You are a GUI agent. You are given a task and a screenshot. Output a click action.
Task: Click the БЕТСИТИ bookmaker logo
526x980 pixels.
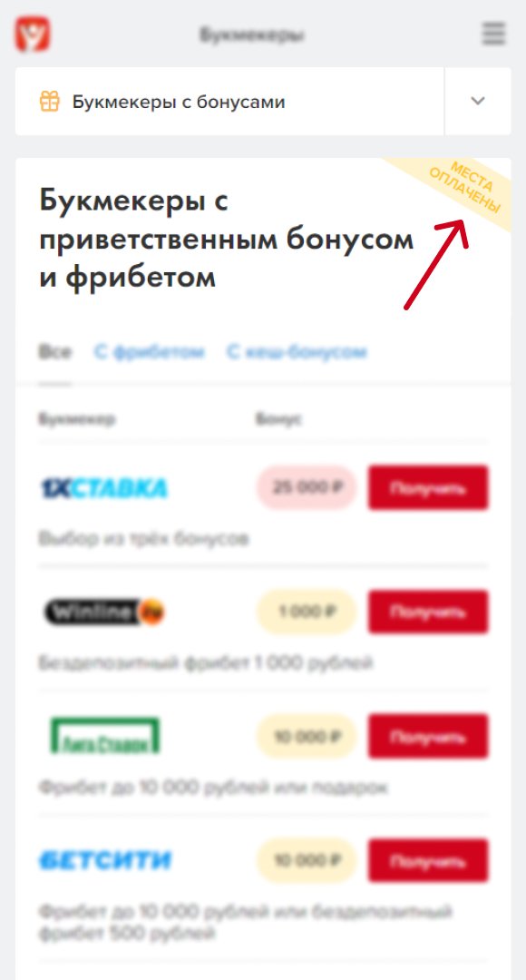pyautogui.click(x=104, y=860)
